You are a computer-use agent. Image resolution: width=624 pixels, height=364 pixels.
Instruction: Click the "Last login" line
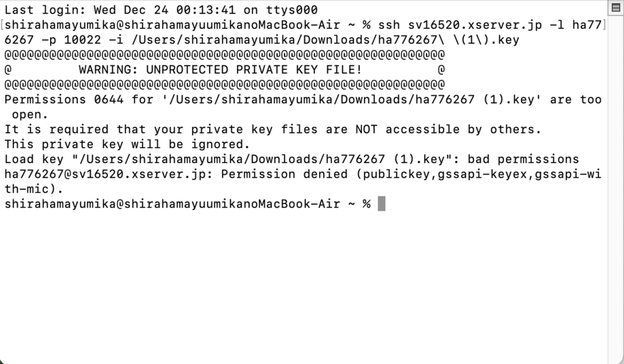(161, 10)
